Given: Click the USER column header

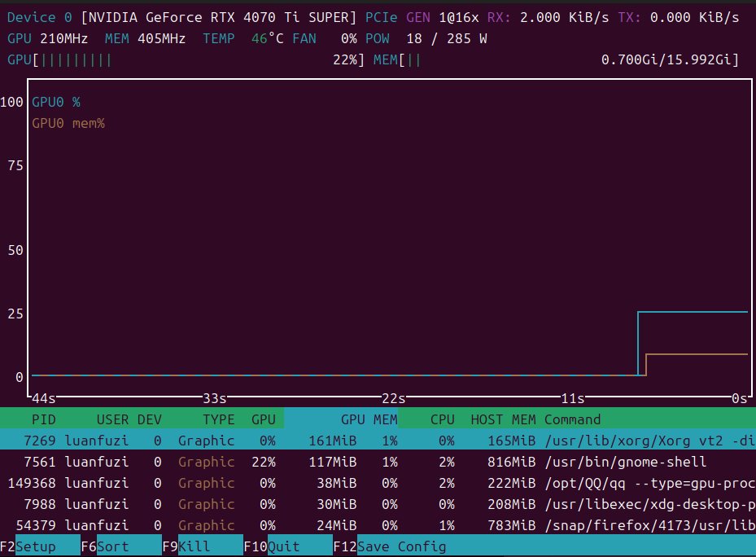Looking at the screenshot, I should (112, 419).
